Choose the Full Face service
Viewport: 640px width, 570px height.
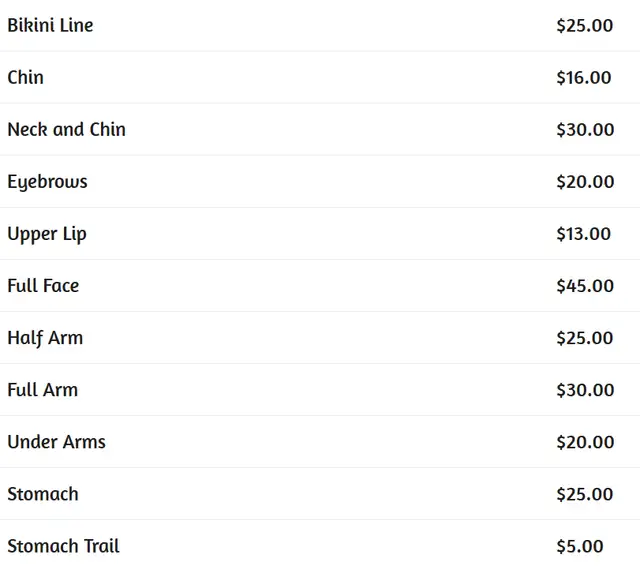43,285
